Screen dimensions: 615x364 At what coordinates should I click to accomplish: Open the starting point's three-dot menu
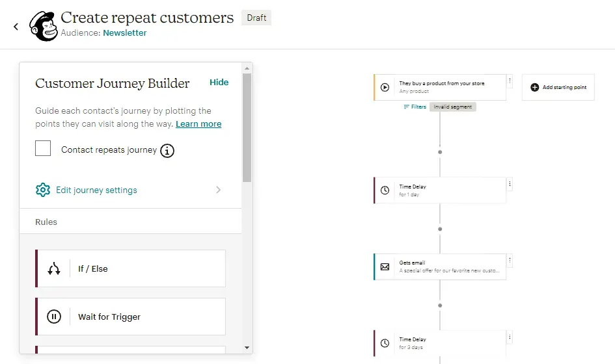pos(510,81)
